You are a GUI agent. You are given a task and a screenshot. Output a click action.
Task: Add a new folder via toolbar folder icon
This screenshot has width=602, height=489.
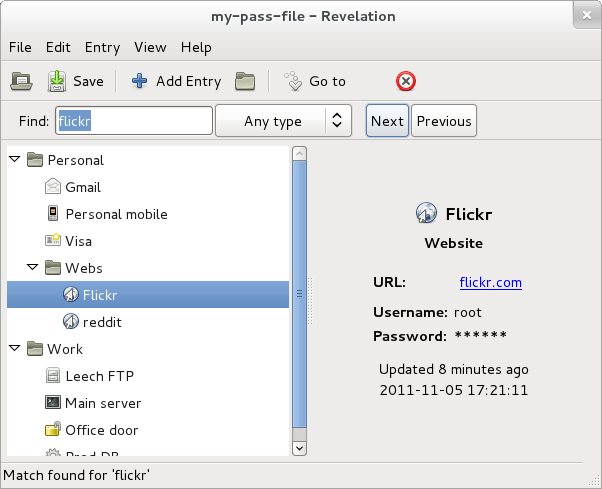point(245,81)
